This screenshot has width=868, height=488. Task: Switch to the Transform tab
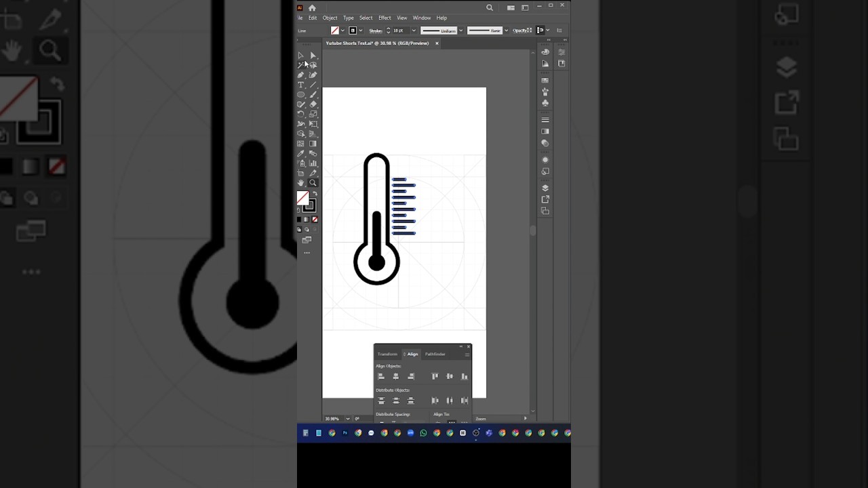[387, 354]
